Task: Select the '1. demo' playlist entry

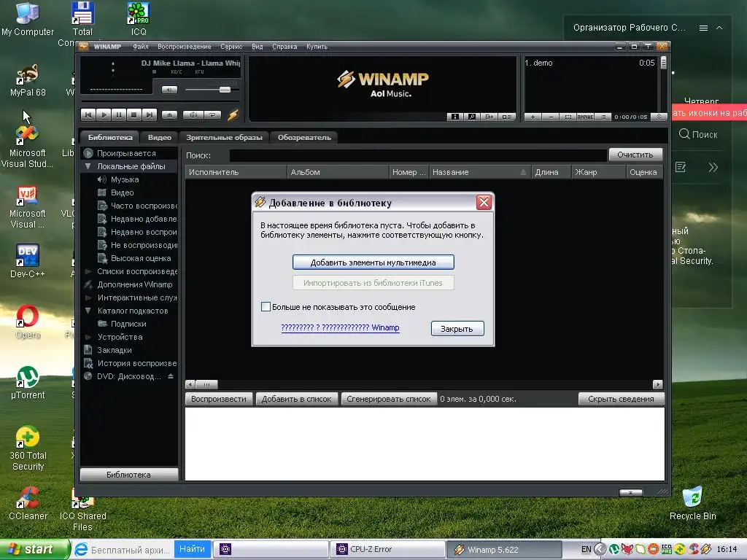Action: click(x=589, y=63)
